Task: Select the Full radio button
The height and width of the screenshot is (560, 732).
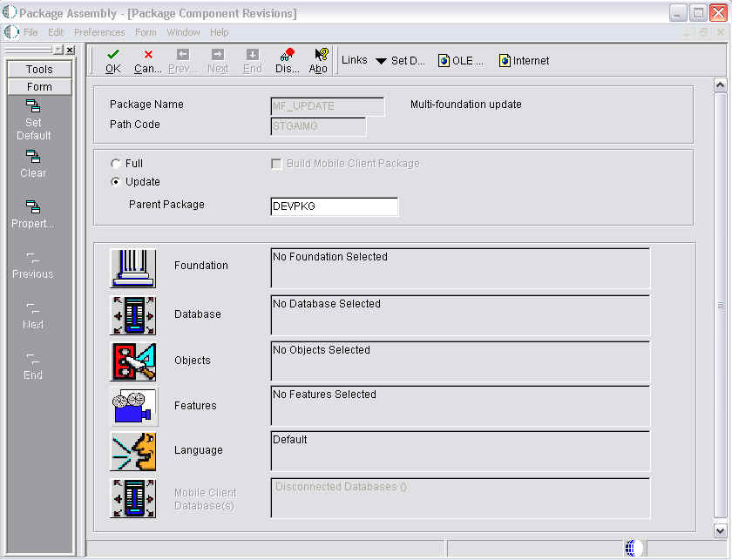Action: point(115,164)
